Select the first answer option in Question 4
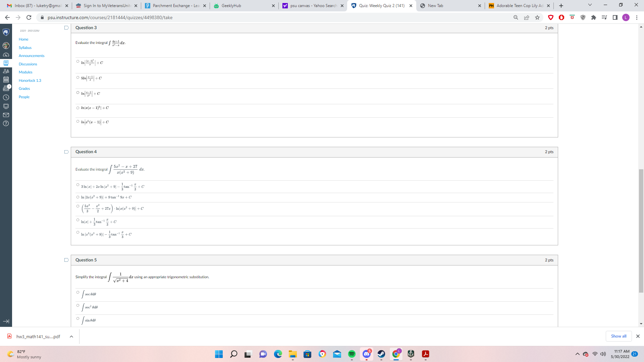 (77, 184)
